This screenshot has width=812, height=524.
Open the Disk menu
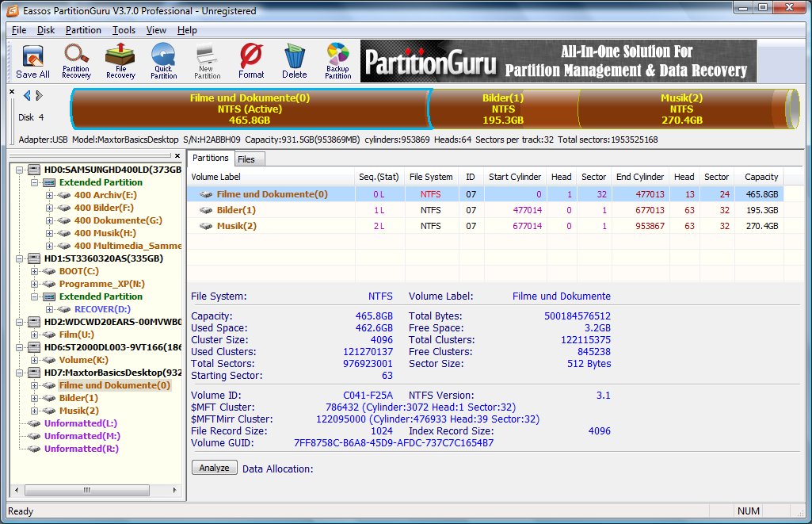pyautogui.click(x=46, y=30)
